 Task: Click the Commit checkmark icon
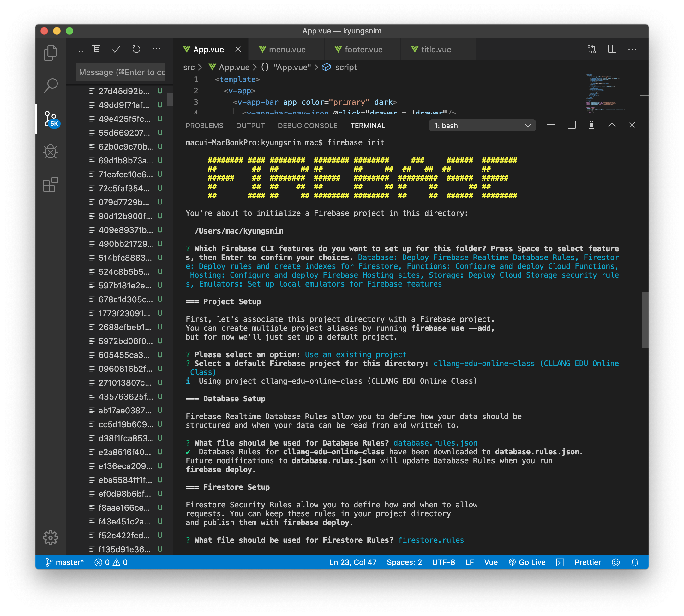tap(116, 50)
